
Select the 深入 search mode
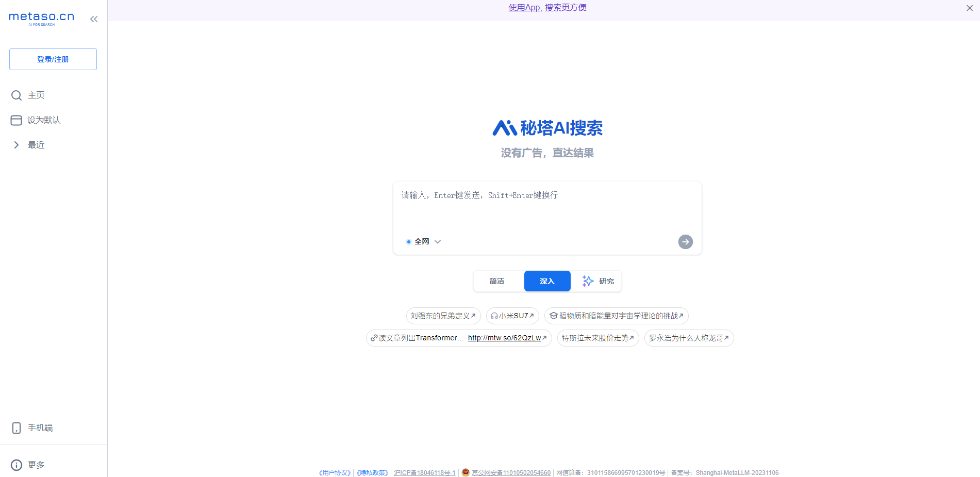point(547,281)
